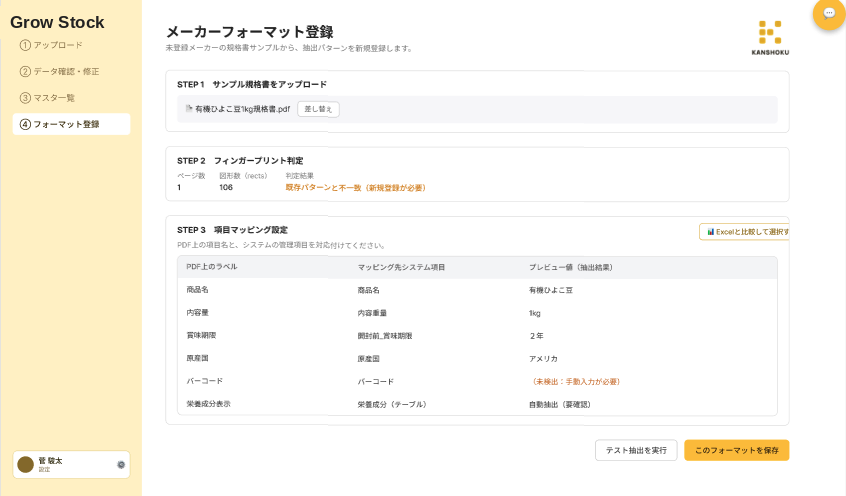Screen dimensions: 846x496
Task: Click the user avatar circle
Action: point(25,465)
